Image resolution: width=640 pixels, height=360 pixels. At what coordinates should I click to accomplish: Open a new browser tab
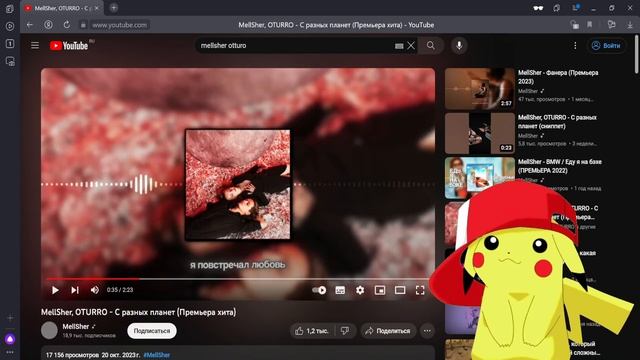pos(114,7)
